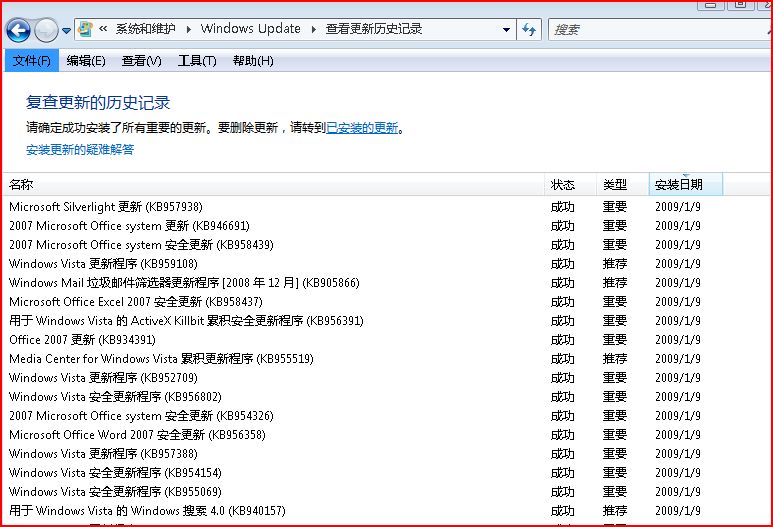Click 成功 status of KB934391 row
This screenshot has height=527, width=773.
562,340
